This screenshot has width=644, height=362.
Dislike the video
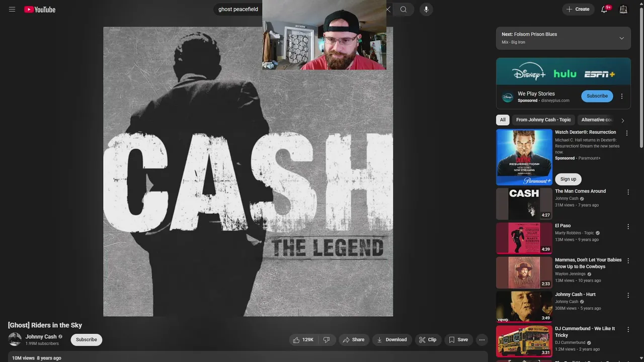[327, 340]
